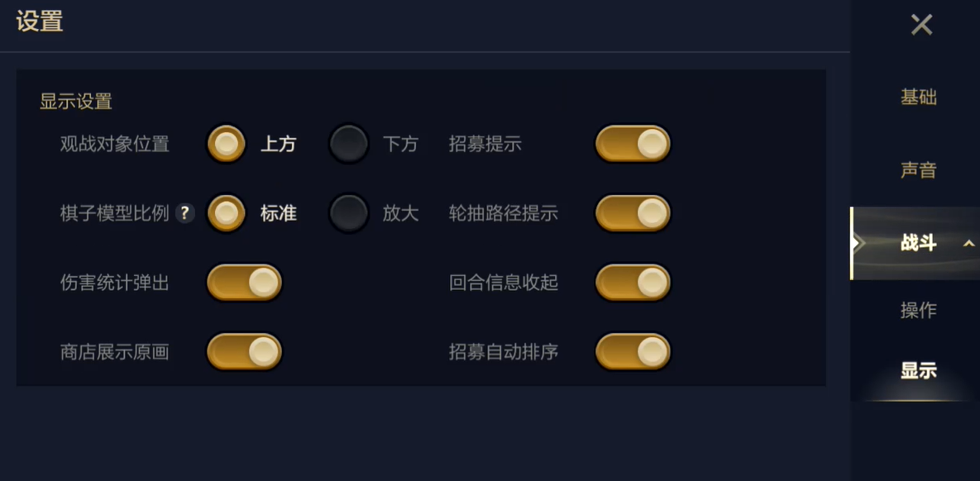
Task: Open the 基础 settings tab
Action: tap(918, 97)
